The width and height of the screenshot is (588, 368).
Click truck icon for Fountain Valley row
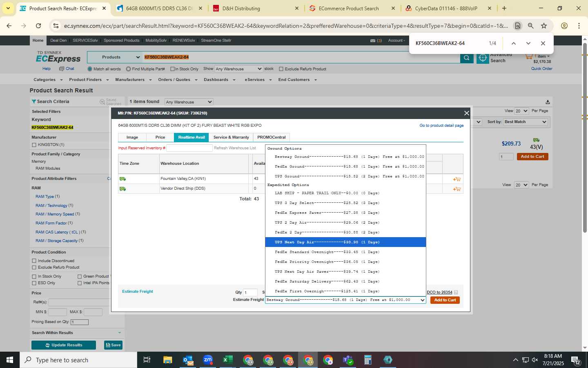(122, 179)
